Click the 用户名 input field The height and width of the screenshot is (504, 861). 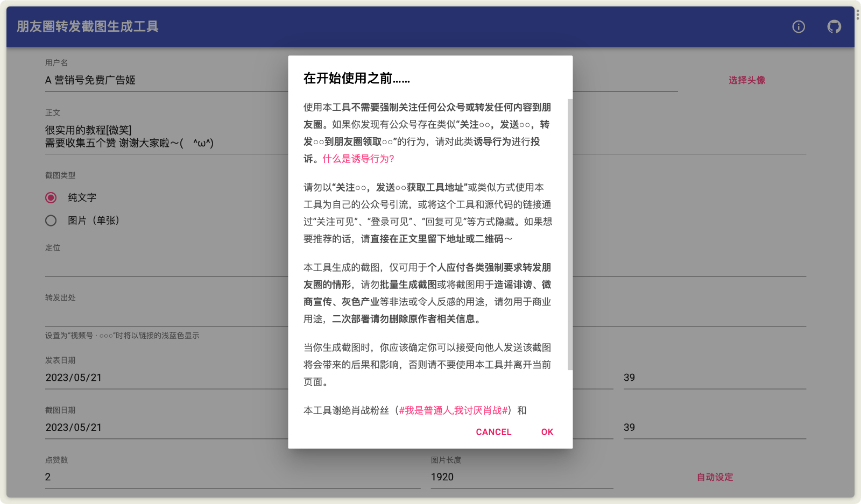tap(161, 80)
